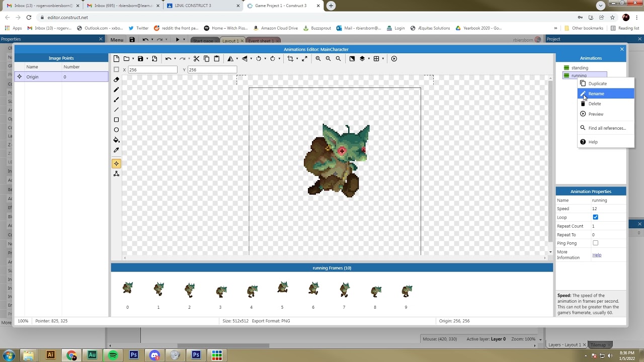Select the Ellipse tool
This screenshot has height=362, width=644.
116,130
